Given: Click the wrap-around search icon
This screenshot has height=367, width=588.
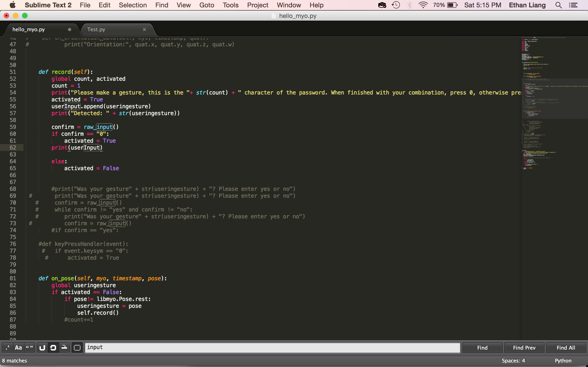Looking at the screenshot, I should tap(53, 348).
